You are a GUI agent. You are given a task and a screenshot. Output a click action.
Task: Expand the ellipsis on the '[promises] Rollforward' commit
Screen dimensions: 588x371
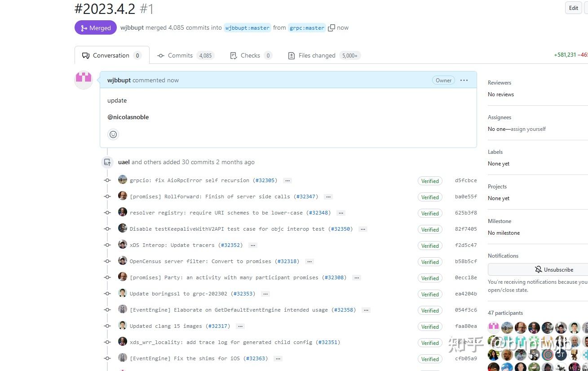pyautogui.click(x=328, y=197)
